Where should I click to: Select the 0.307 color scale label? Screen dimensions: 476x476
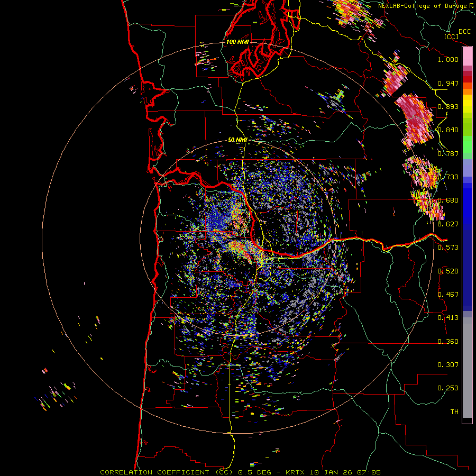pos(448,365)
